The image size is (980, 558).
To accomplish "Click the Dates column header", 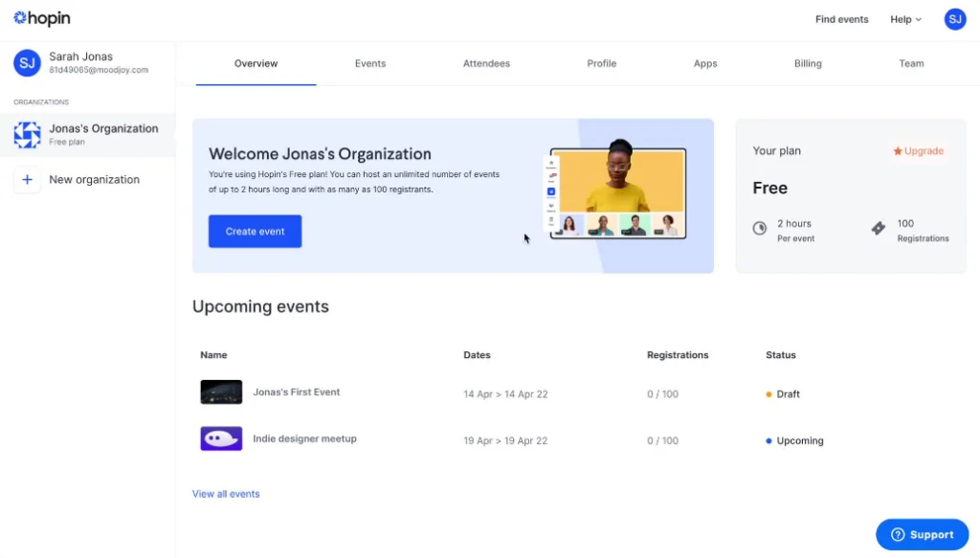I will click(x=477, y=355).
